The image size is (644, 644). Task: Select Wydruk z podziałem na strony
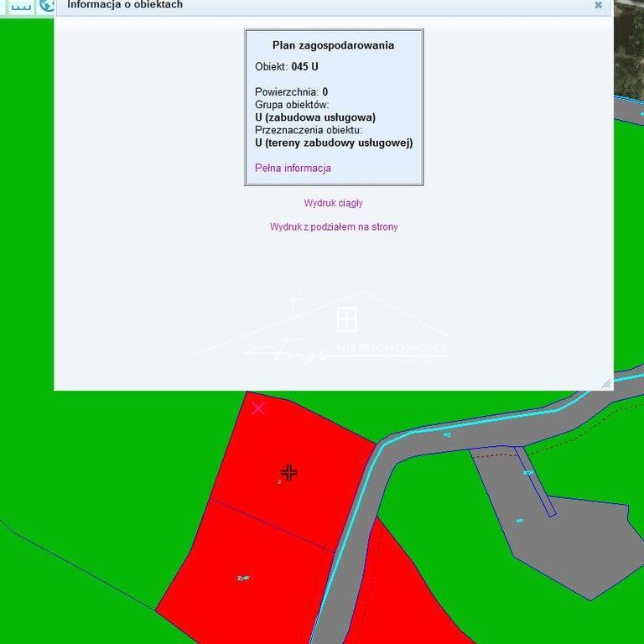click(333, 227)
